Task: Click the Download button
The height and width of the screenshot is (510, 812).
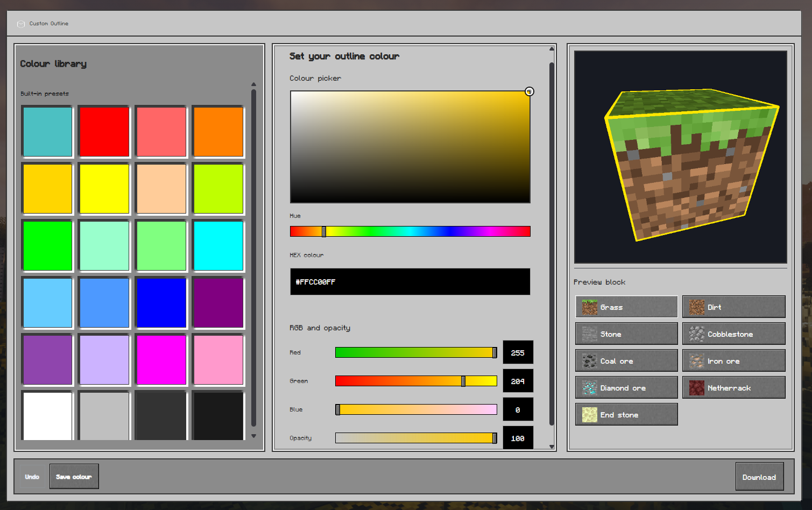Action: click(759, 477)
